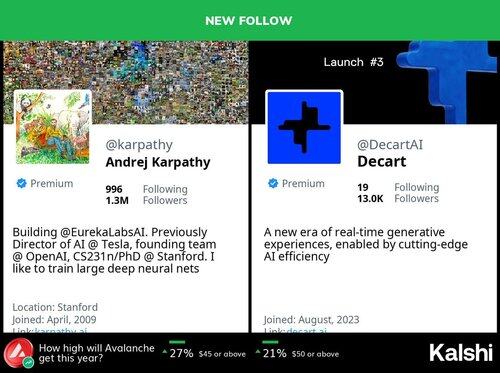Click the green up arrow beside 27%
Viewport: 500px width, 373px height.
click(x=165, y=351)
